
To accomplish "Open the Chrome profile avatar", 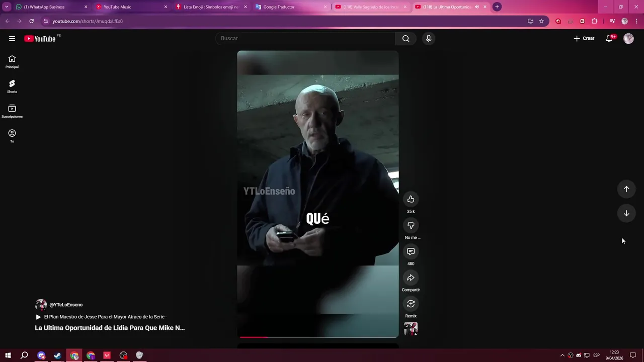I will 625,21.
